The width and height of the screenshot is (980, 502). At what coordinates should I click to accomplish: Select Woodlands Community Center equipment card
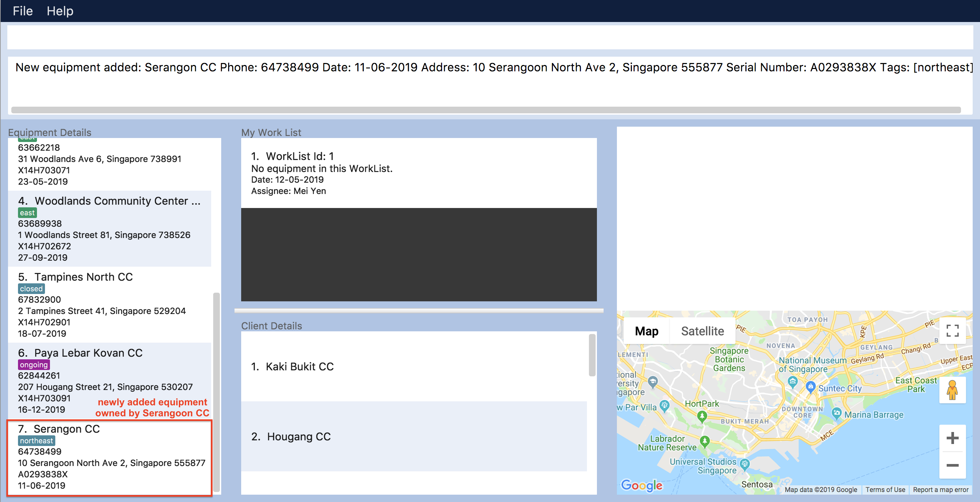click(x=110, y=228)
